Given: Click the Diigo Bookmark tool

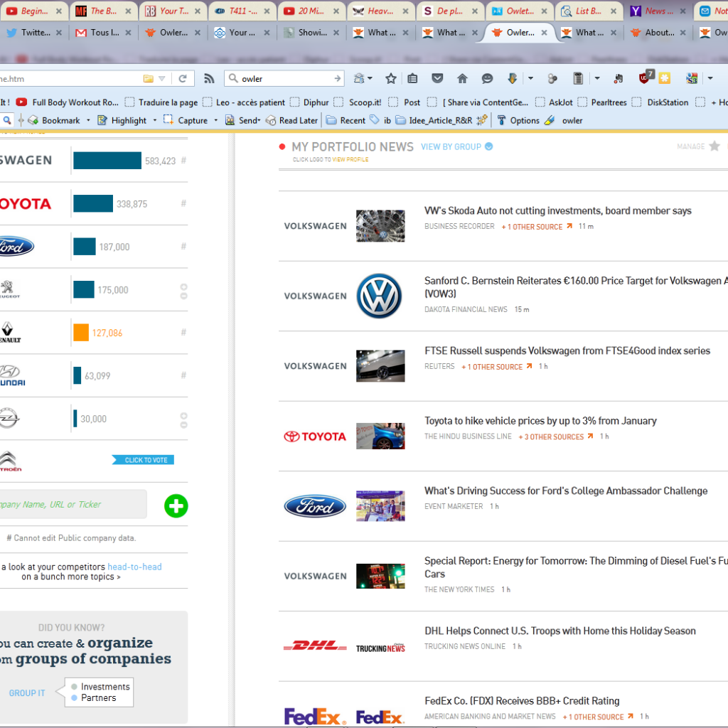Looking at the screenshot, I should click(x=54, y=120).
